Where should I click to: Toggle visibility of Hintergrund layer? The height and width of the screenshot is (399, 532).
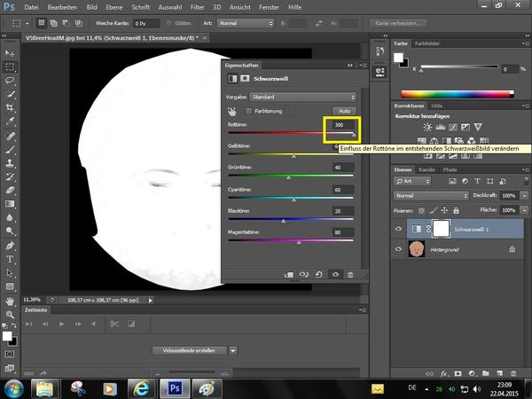tap(400, 250)
